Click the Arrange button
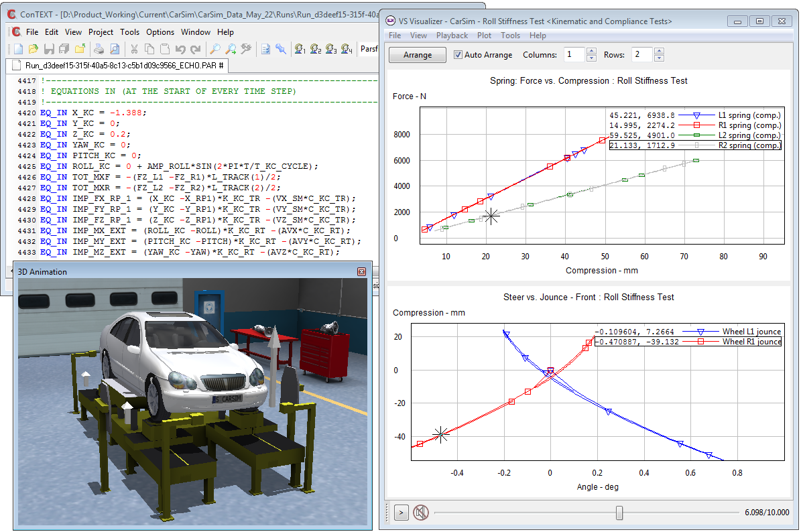Screen dimensions: 801x532 (x=418, y=55)
